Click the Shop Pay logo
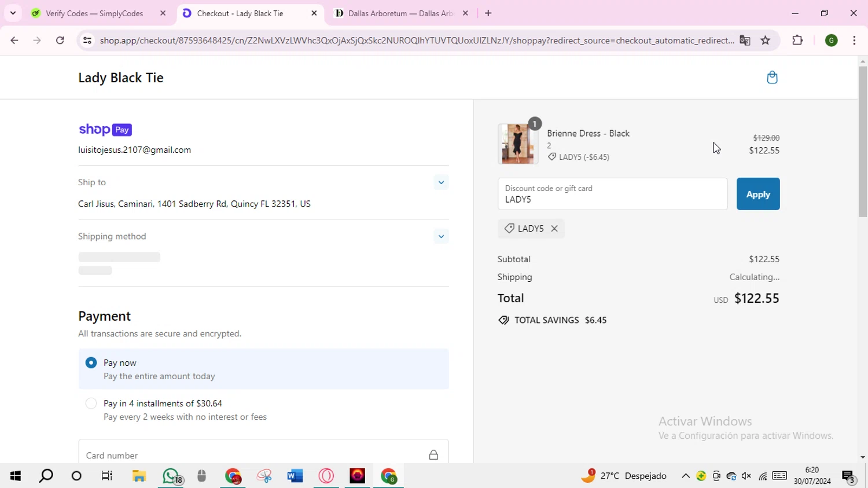The height and width of the screenshot is (488, 868). click(x=105, y=130)
